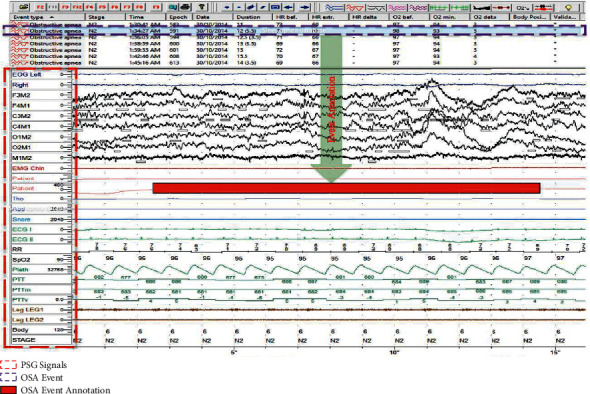Click the blue left arrow navigation icon
The width and height of the screenshot is (590, 394).
(x=289, y=7)
